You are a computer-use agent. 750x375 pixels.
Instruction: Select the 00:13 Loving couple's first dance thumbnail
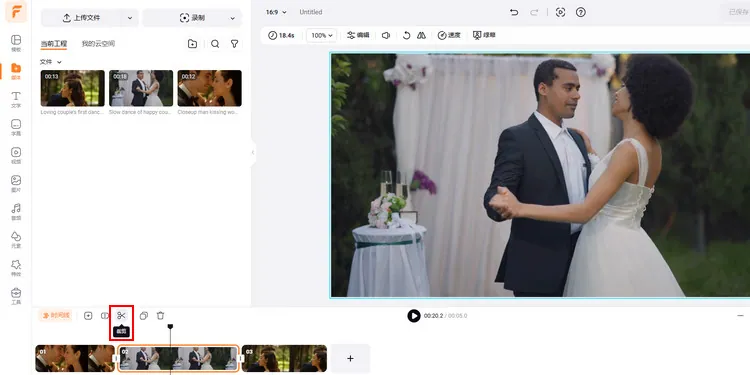[x=73, y=88]
